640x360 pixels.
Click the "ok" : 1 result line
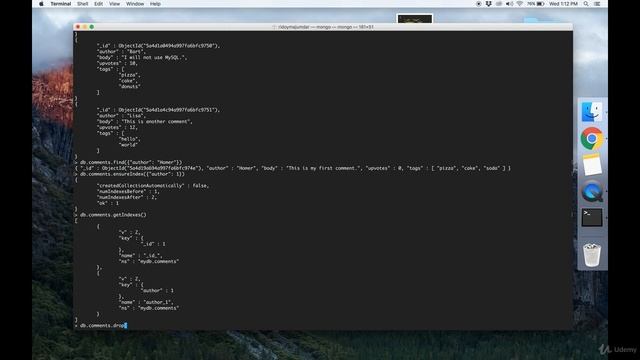(108, 203)
